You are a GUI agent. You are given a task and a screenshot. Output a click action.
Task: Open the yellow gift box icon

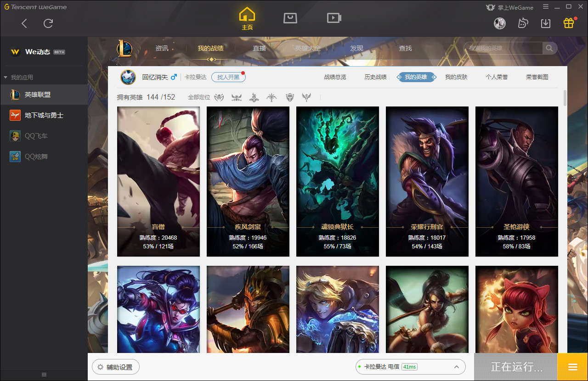pos(569,23)
